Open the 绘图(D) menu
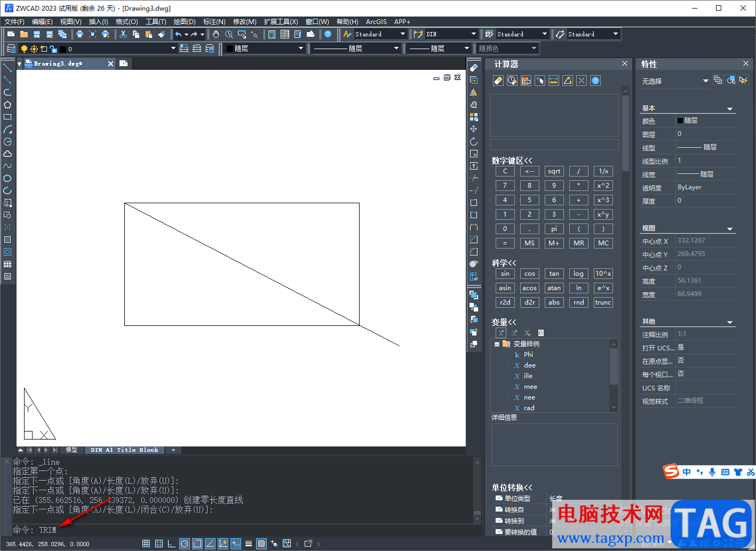The image size is (756, 551). click(184, 22)
